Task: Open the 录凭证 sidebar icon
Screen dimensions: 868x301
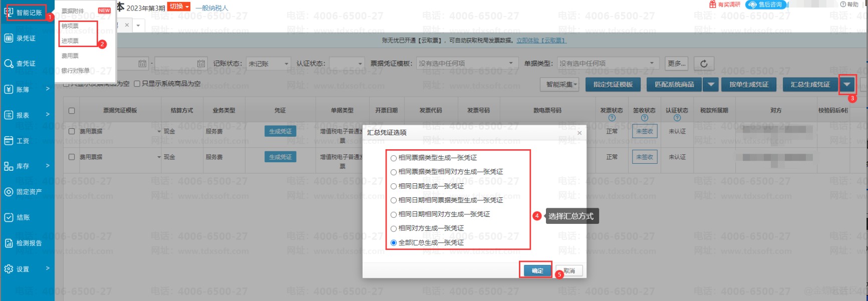Action: point(9,38)
